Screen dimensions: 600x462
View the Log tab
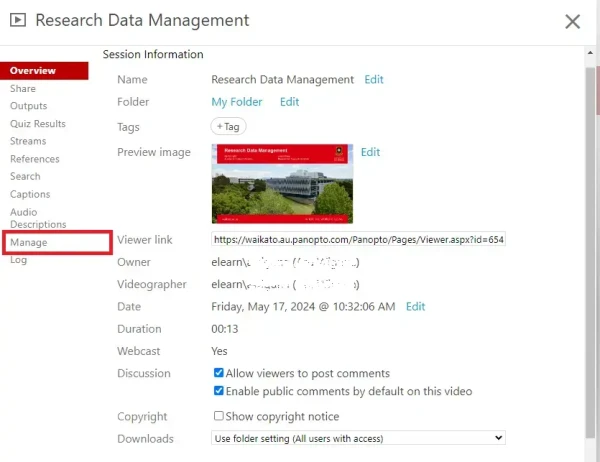18,260
